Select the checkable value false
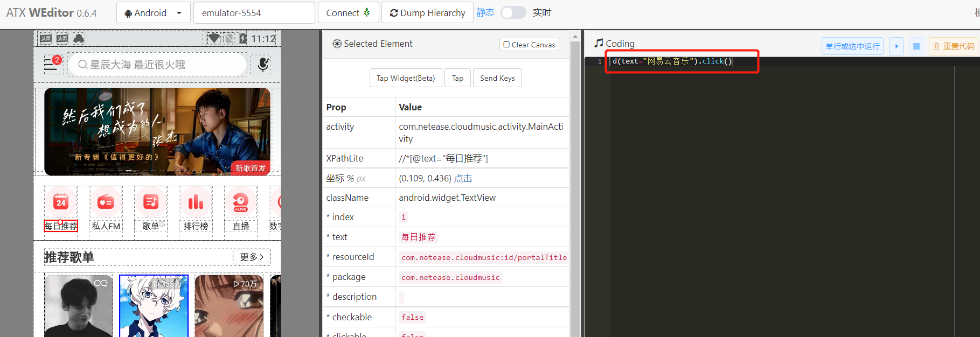This screenshot has width=980, height=337. point(413,317)
